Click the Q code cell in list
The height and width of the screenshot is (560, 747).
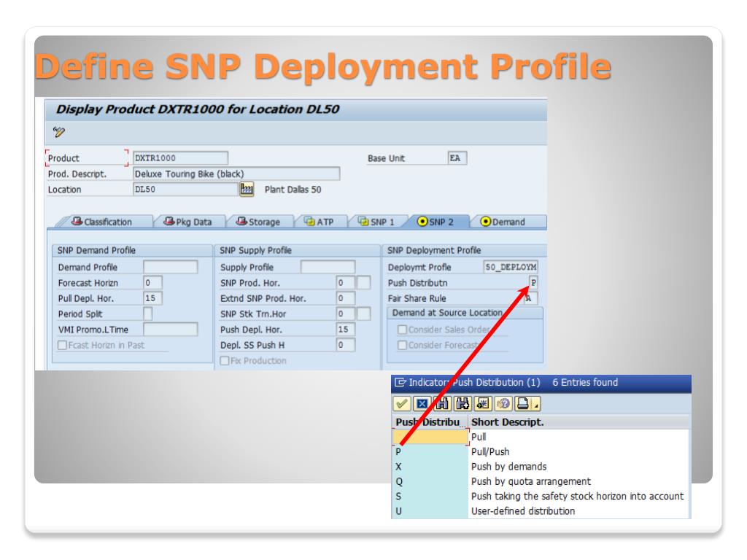point(430,481)
